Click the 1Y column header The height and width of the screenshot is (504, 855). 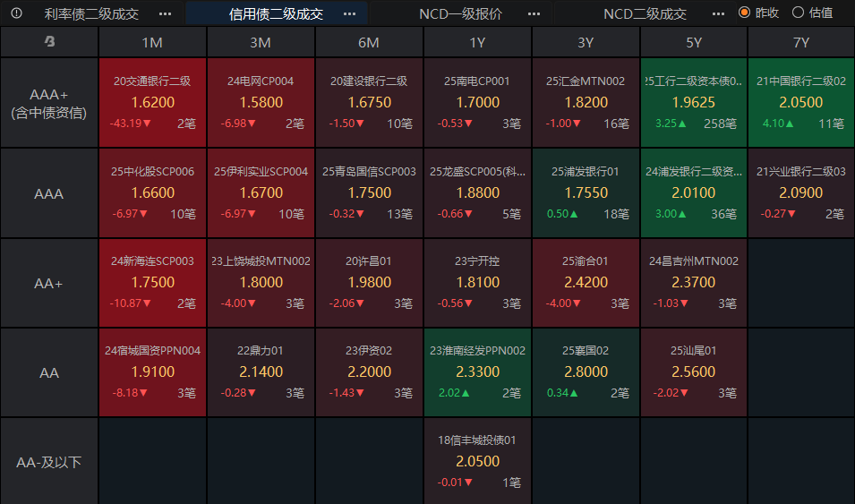click(x=477, y=42)
